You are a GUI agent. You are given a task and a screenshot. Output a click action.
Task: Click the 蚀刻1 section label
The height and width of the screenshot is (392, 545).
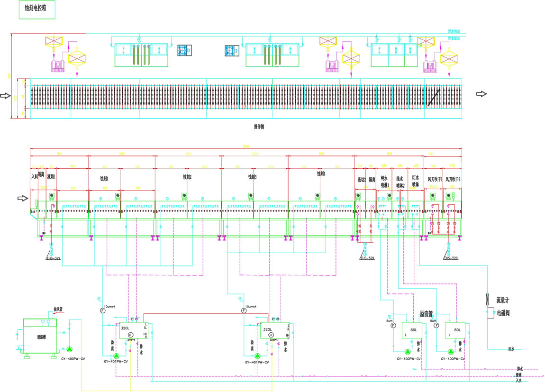tap(104, 179)
